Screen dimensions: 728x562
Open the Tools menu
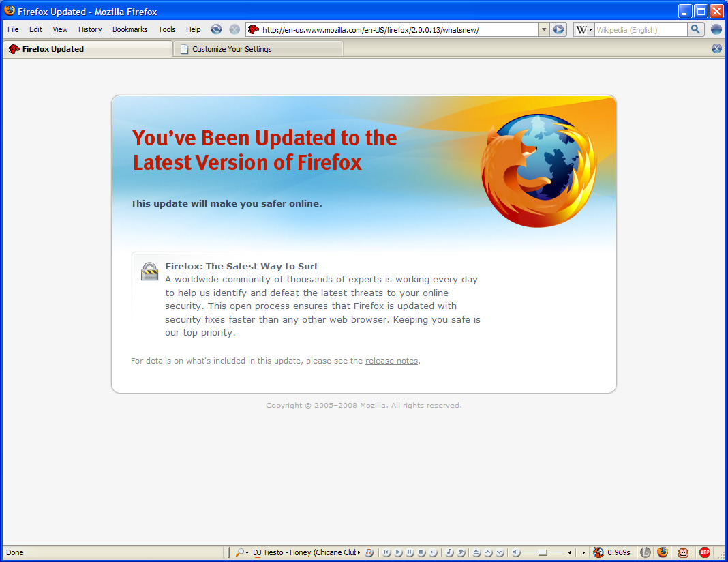(x=167, y=30)
